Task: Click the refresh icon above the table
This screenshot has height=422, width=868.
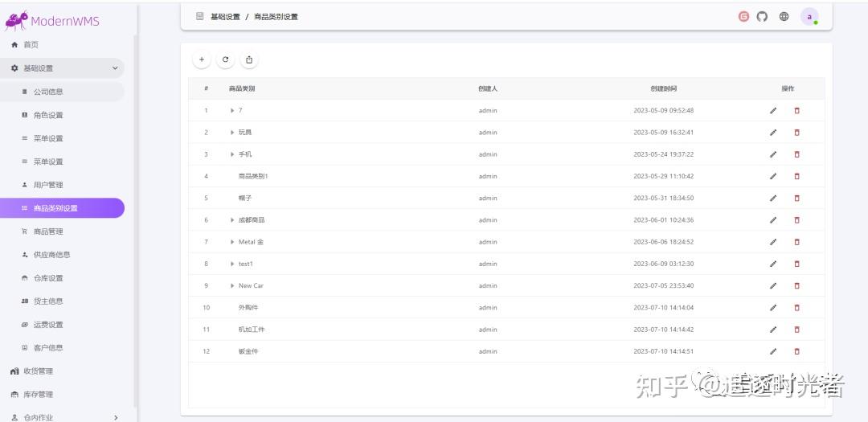Action: 226,59
